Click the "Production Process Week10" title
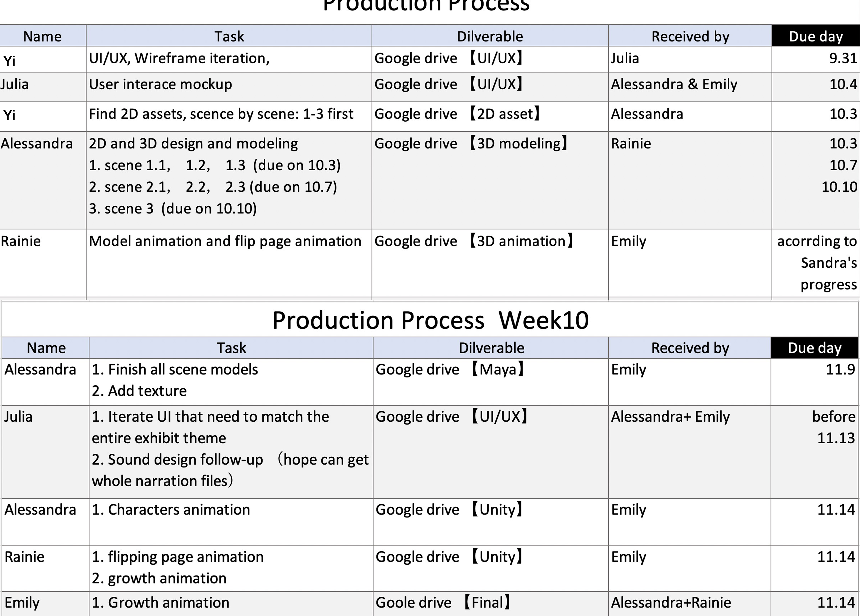 [x=430, y=320]
